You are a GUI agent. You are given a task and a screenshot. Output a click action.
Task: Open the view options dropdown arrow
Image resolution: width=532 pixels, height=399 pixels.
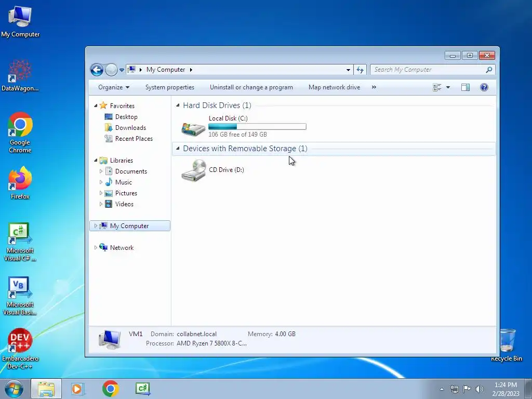point(448,87)
